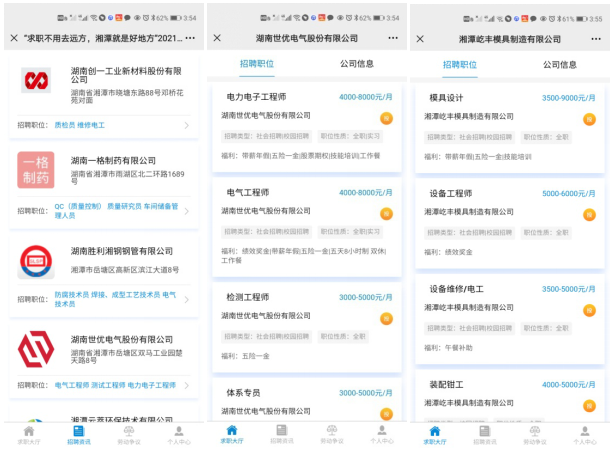The image size is (614, 453).
Task: Tap 湖南一格制药有限公司 company name
Action: (x=113, y=161)
